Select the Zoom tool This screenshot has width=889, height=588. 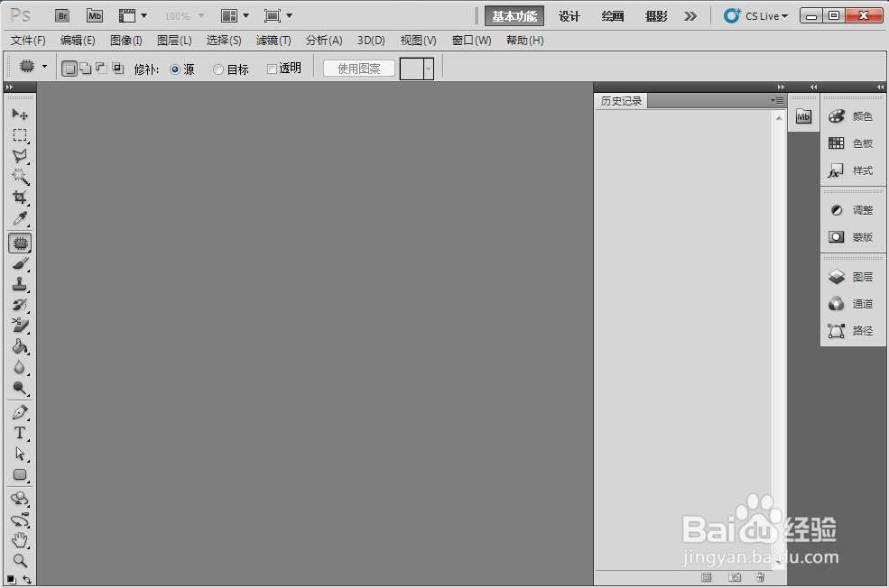click(x=20, y=560)
